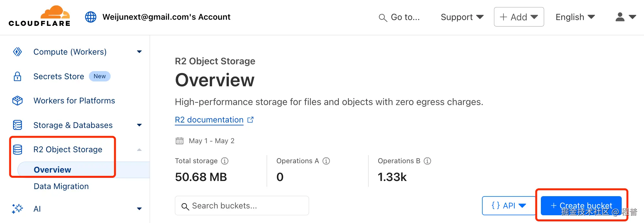The image size is (644, 223).
Task: Click the AI sparkles icon in sidebar
Action: [17, 209]
